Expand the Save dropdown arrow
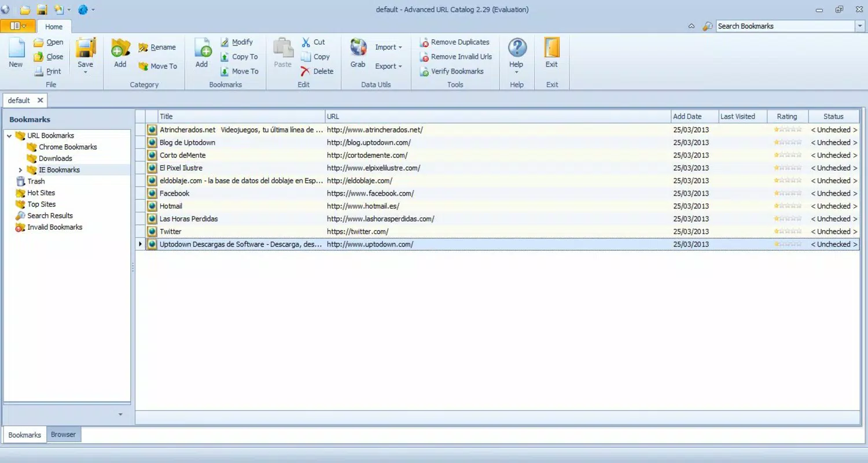 [85, 72]
